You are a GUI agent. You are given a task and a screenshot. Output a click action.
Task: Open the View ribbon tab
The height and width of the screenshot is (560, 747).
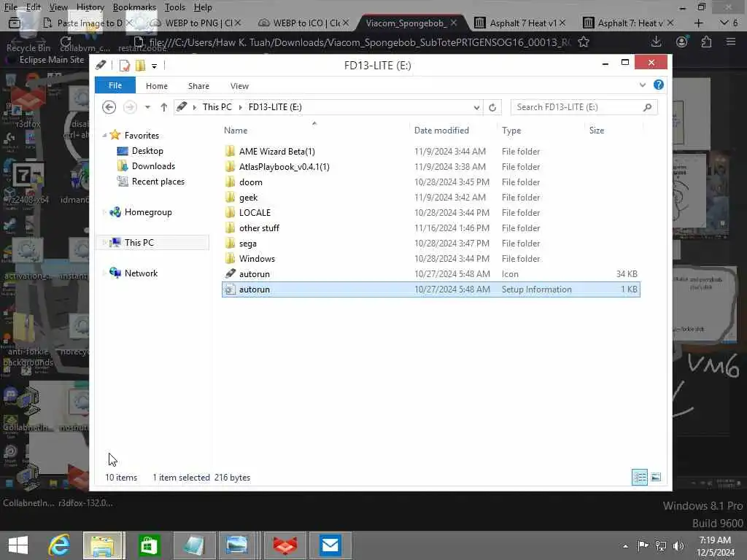click(x=239, y=86)
